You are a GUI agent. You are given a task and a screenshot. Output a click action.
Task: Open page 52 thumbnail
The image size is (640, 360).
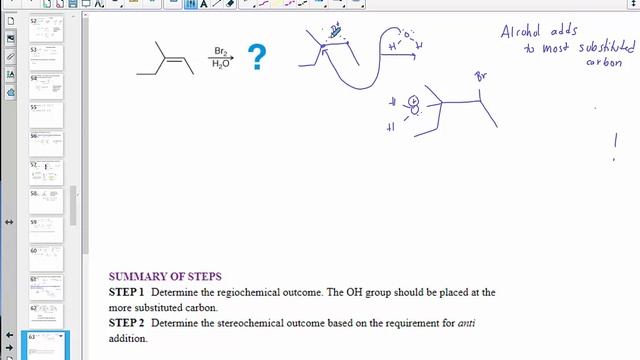point(46,29)
